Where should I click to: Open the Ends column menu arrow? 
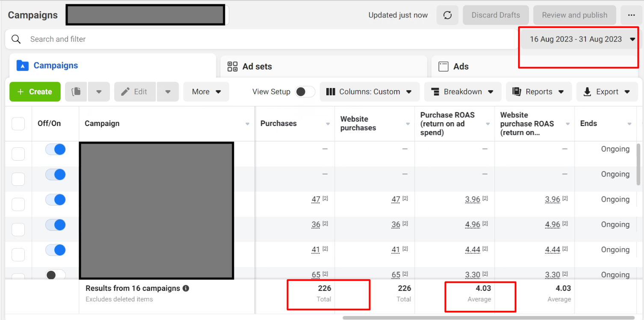point(629,124)
